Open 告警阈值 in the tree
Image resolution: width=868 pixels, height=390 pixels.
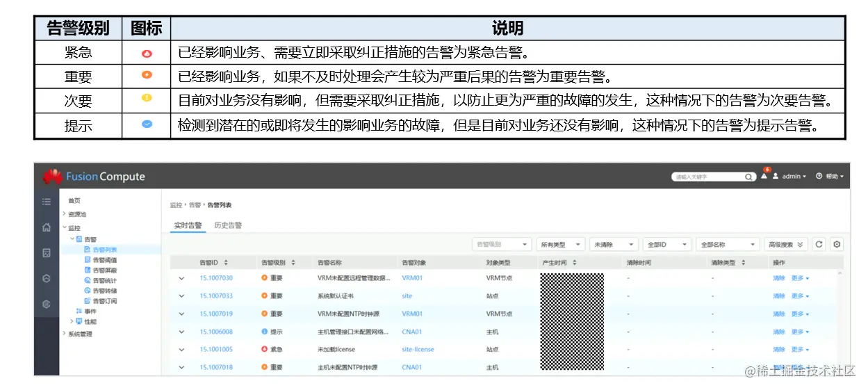(105, 259)
